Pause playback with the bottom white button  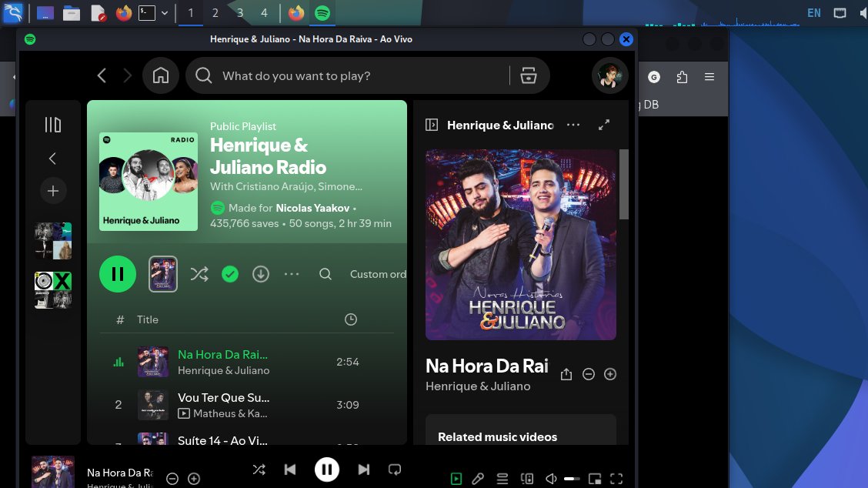pyautogui.click(x=326, y=470)
